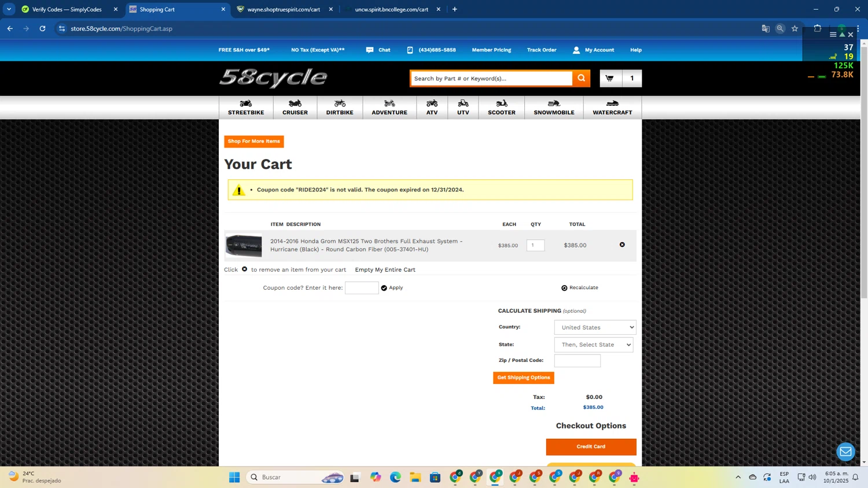Open the Cruiser category
This screenshot has width=868, height=488.
coord(295,108)
